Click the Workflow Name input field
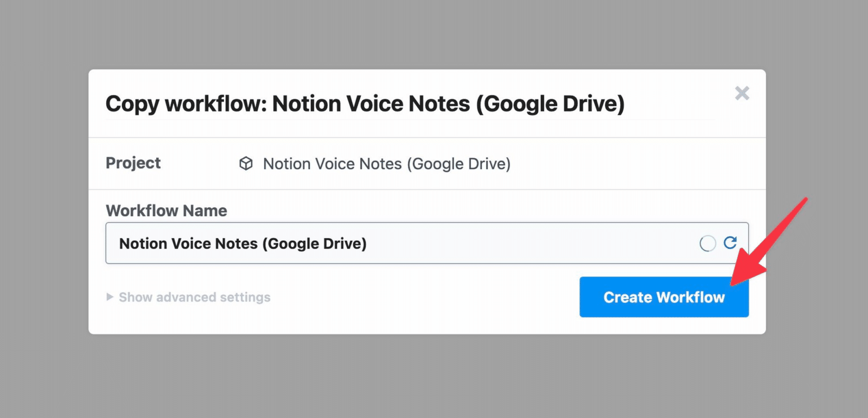Screen dimensions: 868x418 click(x=380, y=243)
